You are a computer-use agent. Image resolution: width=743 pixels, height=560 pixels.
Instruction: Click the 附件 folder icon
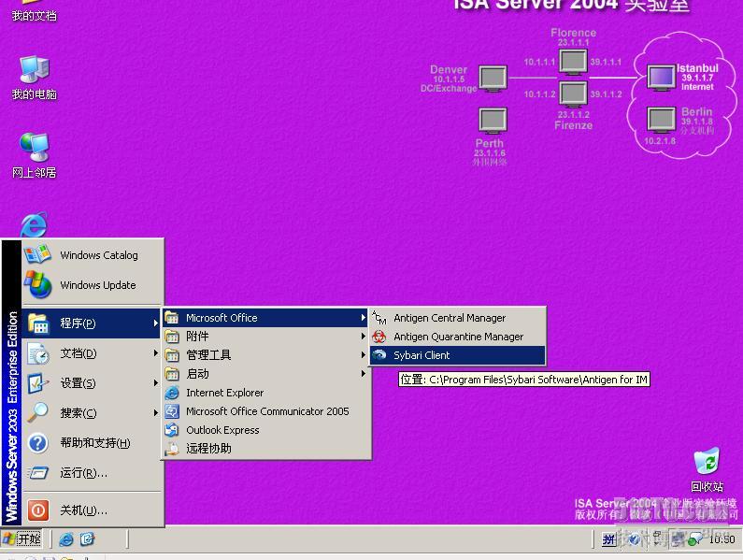tap(172, 337)
